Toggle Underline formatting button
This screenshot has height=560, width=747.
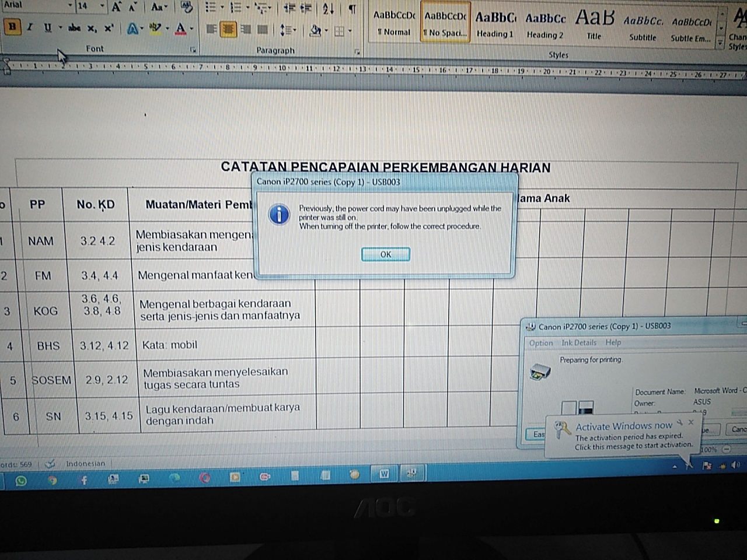click(47, 27)
